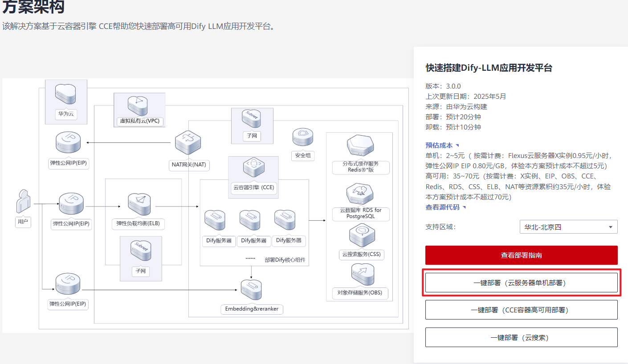This screenshot has width=628, height=364.
Task: Start 一键部署（云服务器单机部署）
Action: (522, 283)
